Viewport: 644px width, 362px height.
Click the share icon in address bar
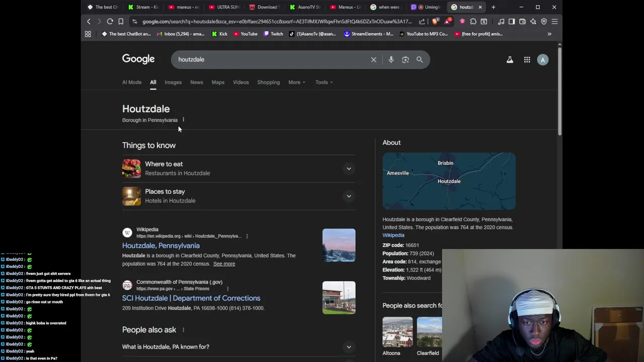(422, 22)
